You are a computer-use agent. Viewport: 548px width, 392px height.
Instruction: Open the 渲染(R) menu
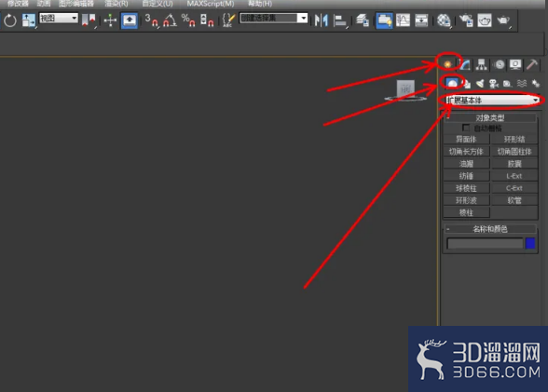click(116, 4)
